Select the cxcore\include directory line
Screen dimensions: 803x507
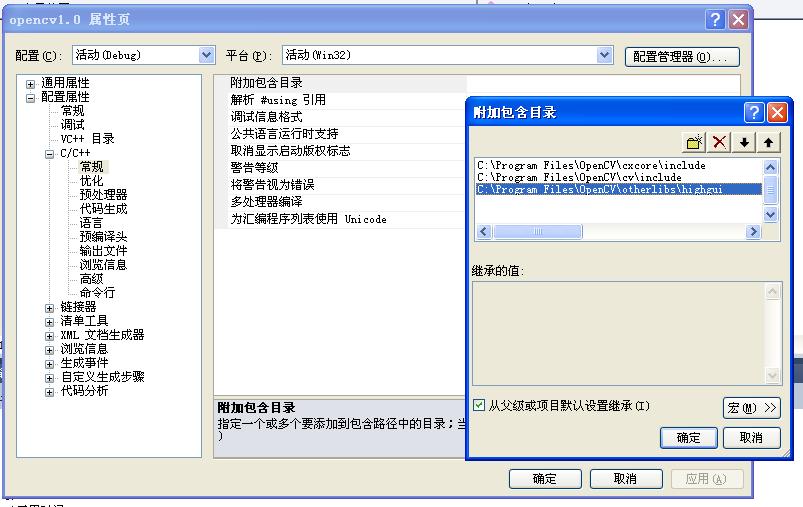[619, 165]
